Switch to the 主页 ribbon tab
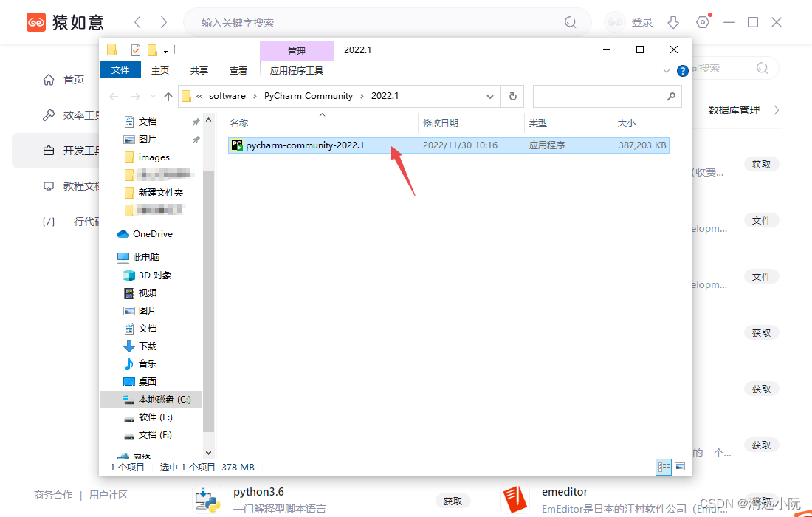812x517 pixels. pyautogui.click(x=160, y=70)
